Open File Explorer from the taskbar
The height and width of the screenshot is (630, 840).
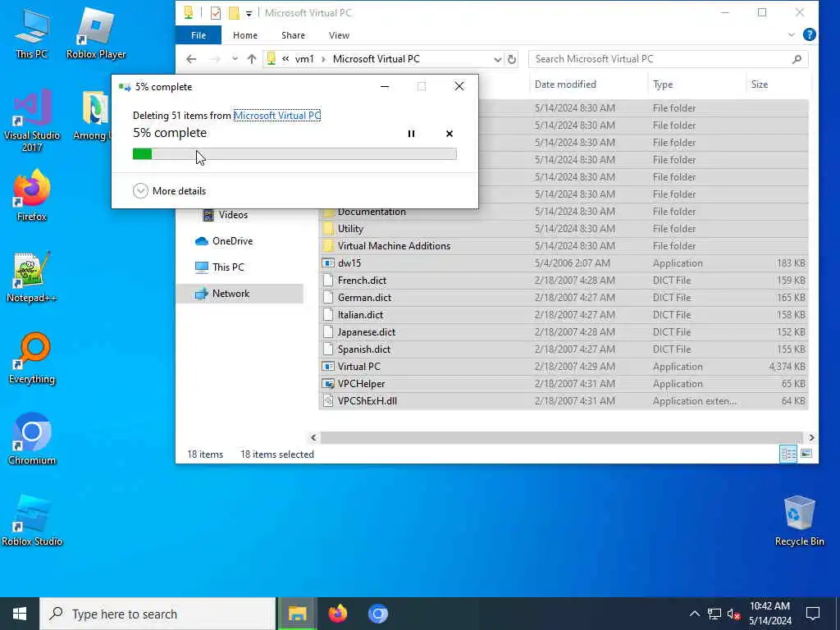(297, 614)
